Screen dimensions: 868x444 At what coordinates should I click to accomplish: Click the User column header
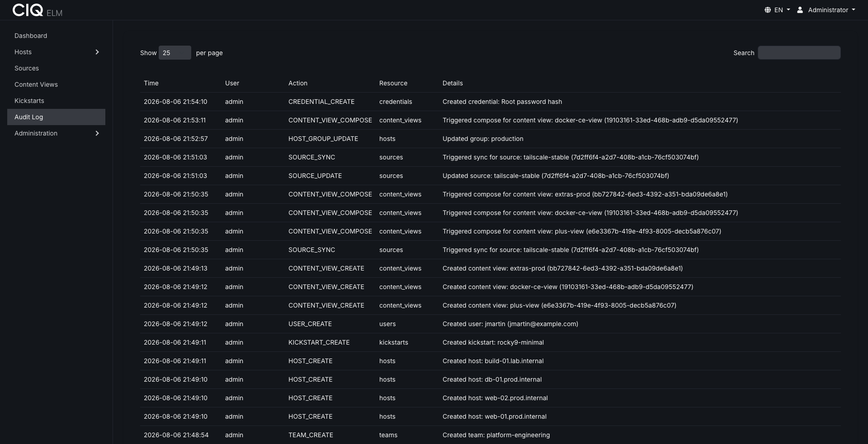232,83
